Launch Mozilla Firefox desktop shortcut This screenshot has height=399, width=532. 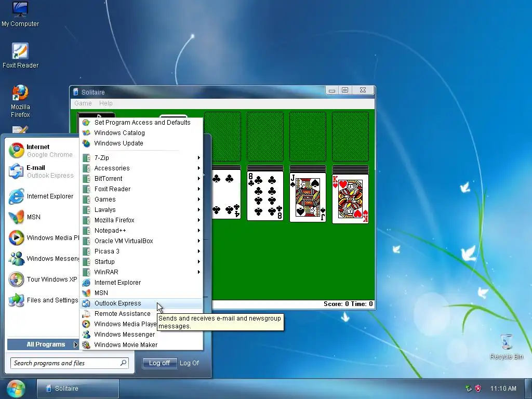[x=20, y=101]
